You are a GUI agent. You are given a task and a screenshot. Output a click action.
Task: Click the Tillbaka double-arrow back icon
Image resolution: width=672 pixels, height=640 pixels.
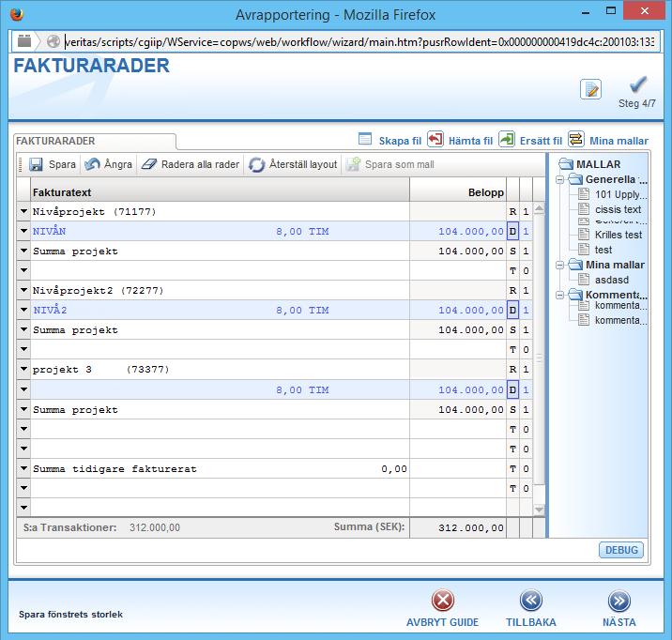point(531,601)
